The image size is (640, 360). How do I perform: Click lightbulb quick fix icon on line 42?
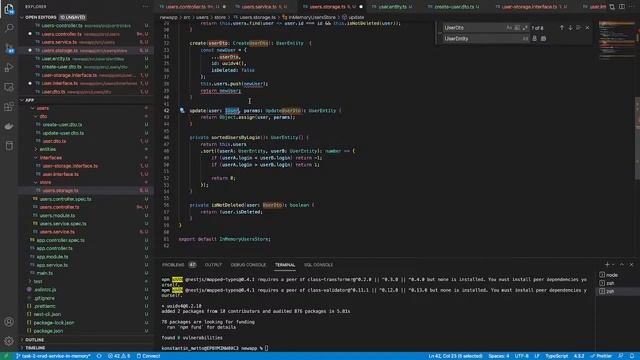coord(182,110)
